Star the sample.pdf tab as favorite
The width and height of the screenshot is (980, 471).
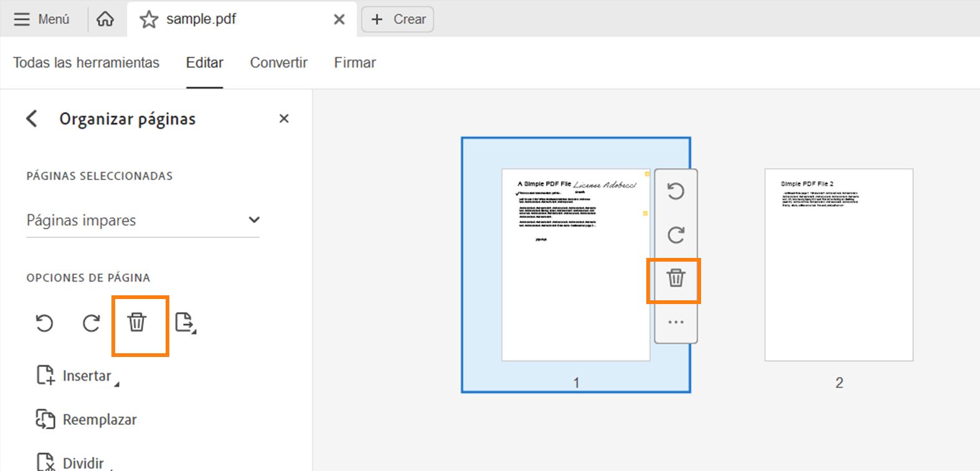(x=149, y=19)
